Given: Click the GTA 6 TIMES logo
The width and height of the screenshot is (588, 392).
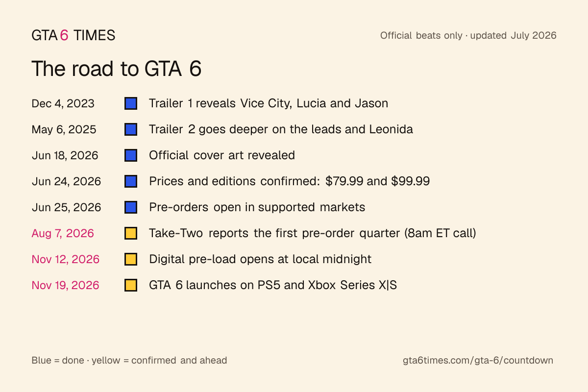Looking at the screenshot, I should [x=73, y=35].
